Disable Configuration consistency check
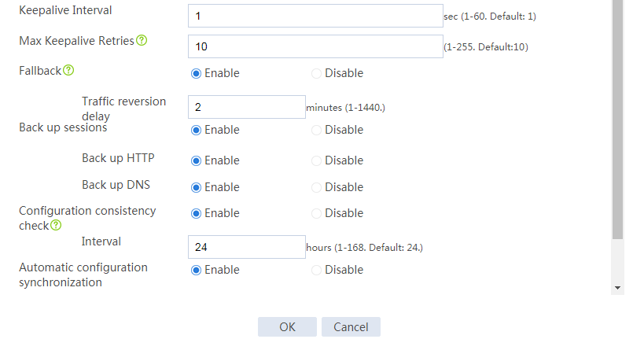The image size is (644, 339). (x=316, y=214)
